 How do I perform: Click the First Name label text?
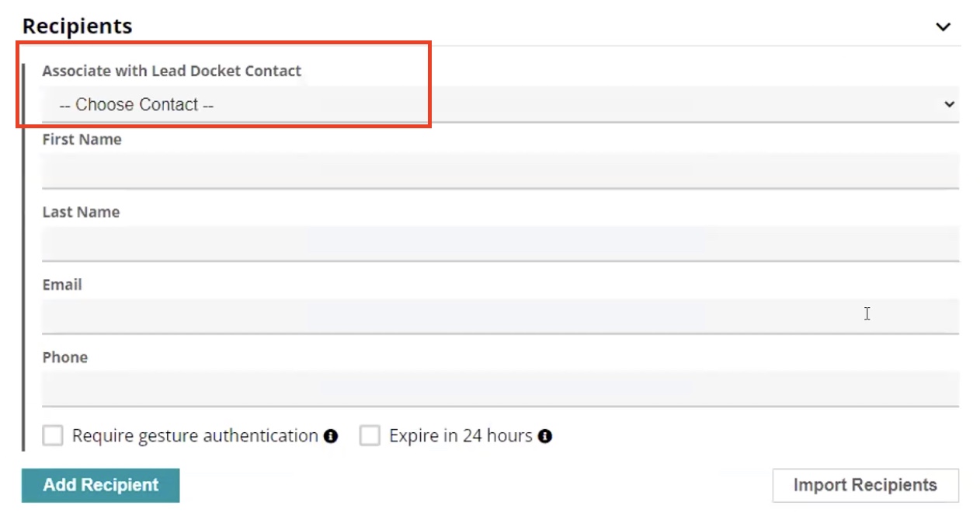point(82,140)
